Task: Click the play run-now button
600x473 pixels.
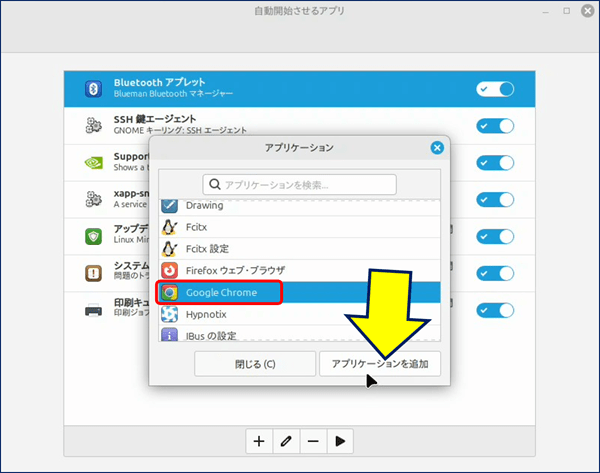Action: pos(340,441)
